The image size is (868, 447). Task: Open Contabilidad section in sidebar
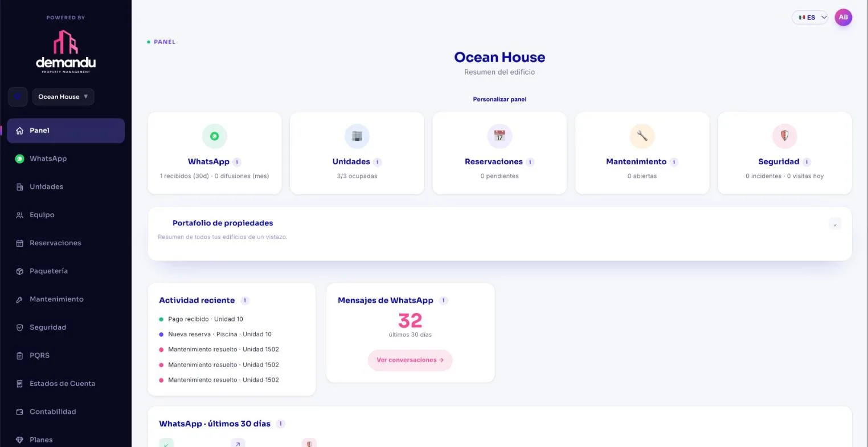pos(65,412)
